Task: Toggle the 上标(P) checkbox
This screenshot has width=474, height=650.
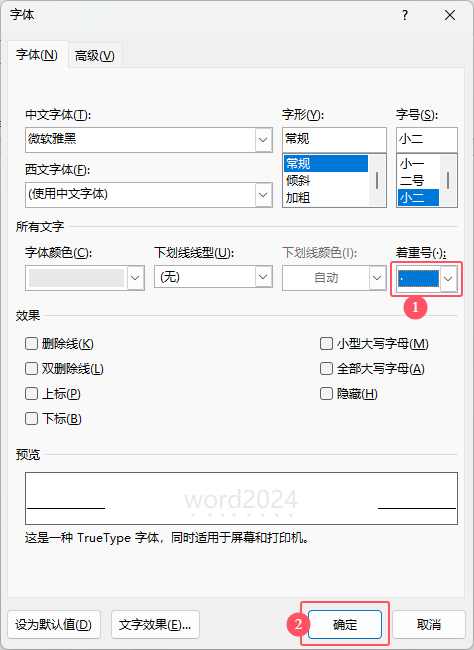Action: tap(32, 393)
